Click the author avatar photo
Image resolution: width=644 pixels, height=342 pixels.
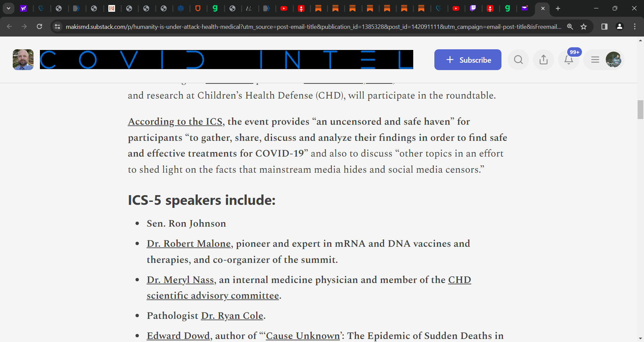[23, 60]
